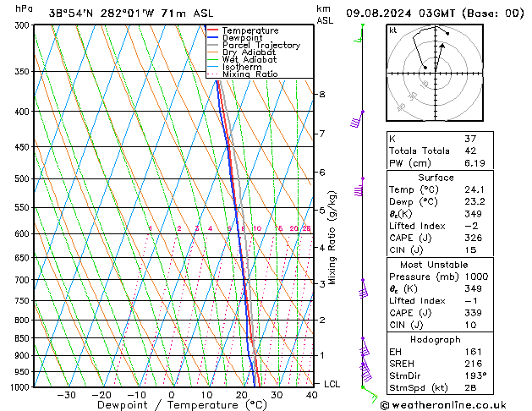532x411 pixels.
Task: Click the green wind barb at 1000 hPa
Action: click(370, 394)
